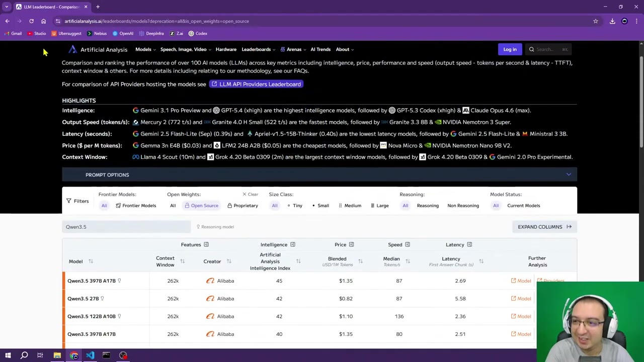
Task: Close the LLM Leaderboard tab
Action: [86, 7]
